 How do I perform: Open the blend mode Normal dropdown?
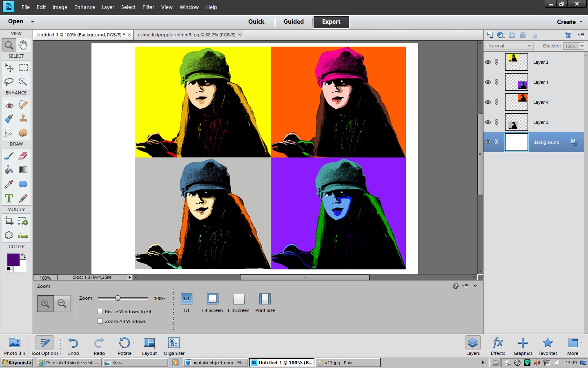509,46
